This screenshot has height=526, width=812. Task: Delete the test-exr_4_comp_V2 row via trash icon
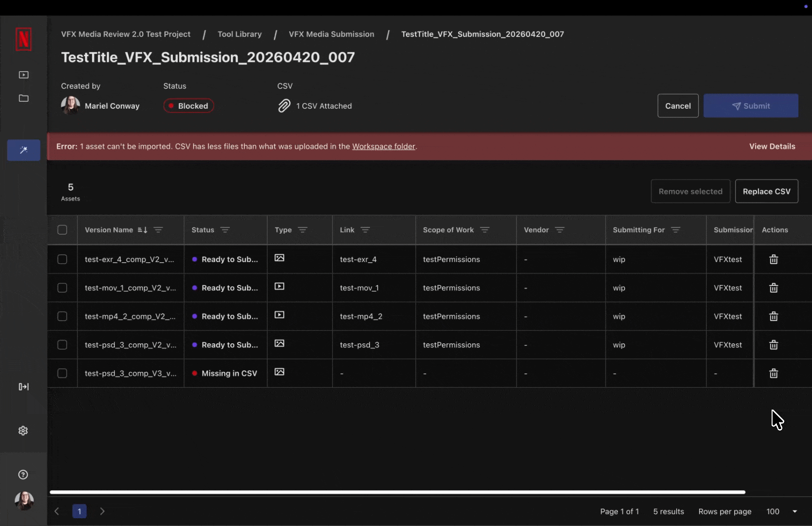[x=774, y=259]
